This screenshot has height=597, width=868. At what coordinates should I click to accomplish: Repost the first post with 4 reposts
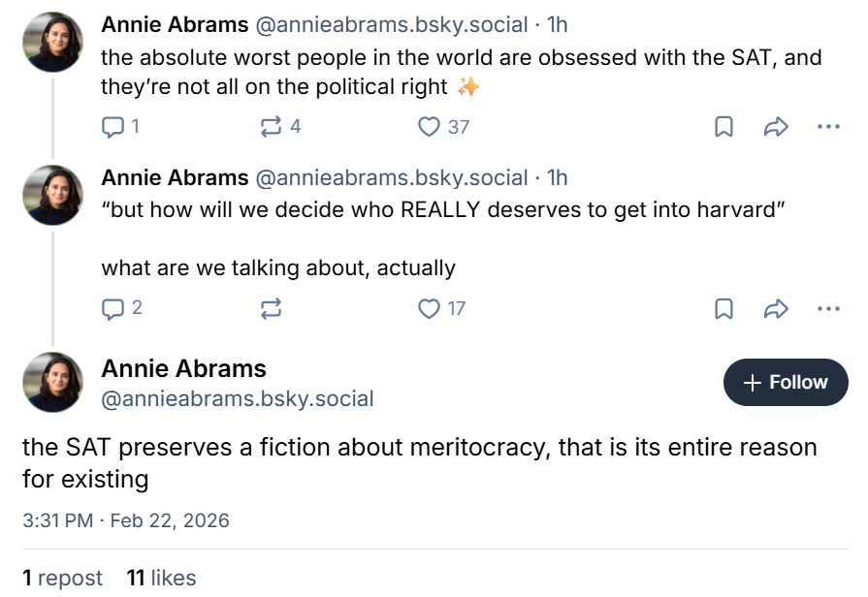[x=272, y=127]
